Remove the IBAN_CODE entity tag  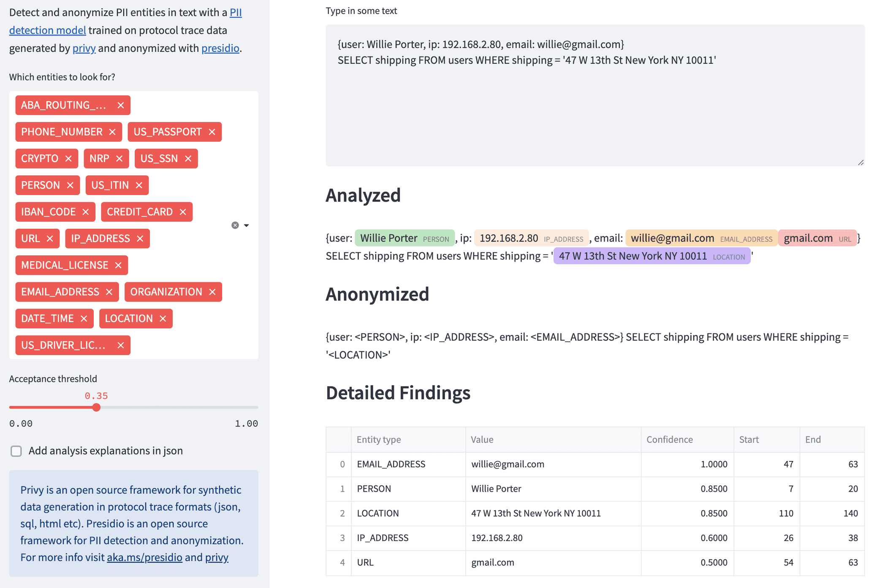86,211
